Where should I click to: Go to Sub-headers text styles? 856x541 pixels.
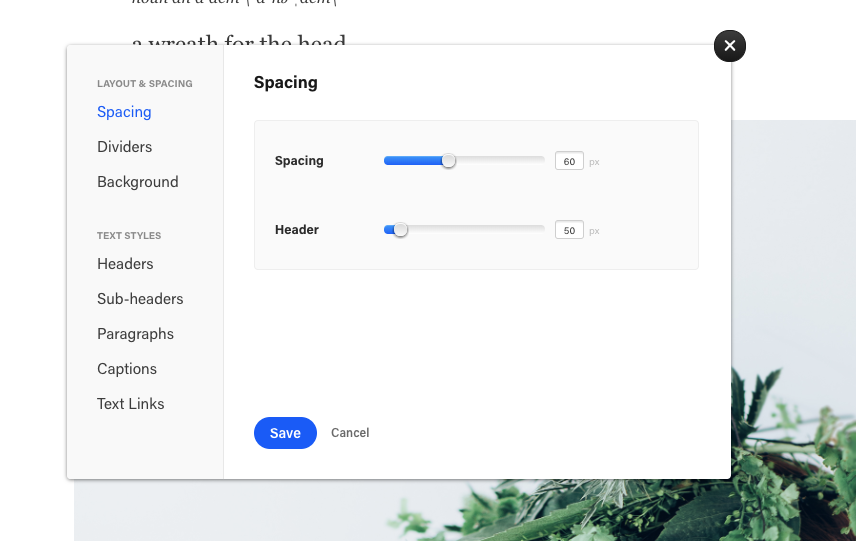(140, 299)
